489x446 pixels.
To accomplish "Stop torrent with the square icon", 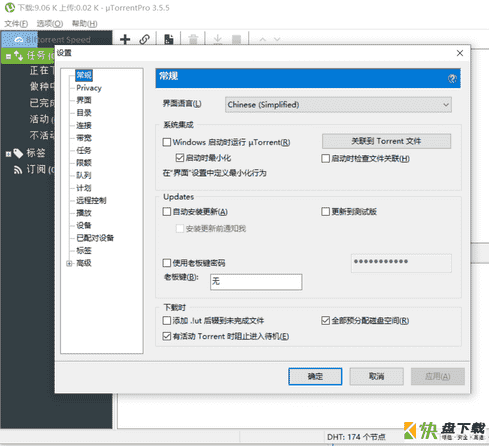I will [x=236, y=39].
